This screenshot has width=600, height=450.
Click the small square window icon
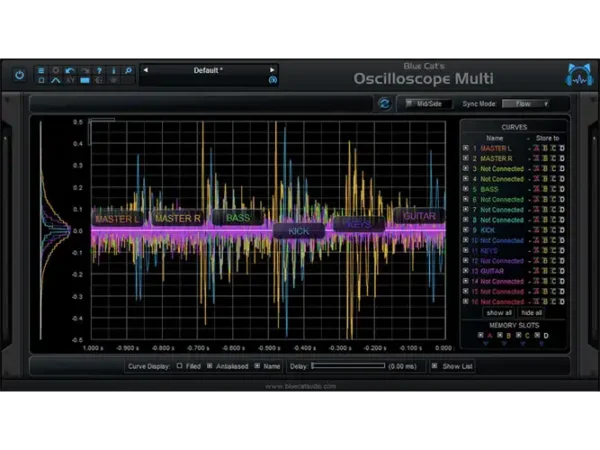41,80
